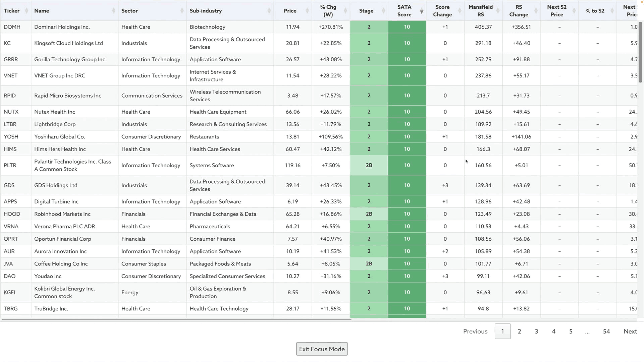Go to page 2
644x362 pixels.
tap(519, 331)
